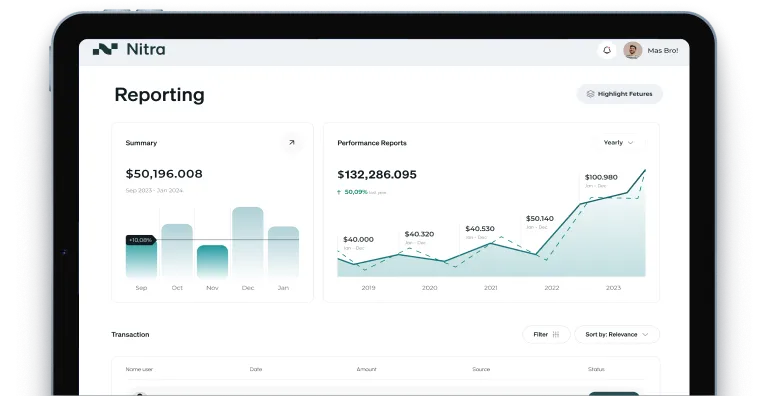Expand the Summary card via arrow icon
The width and height of the screenshot is (767, 396).
pyautogui.click(x=292, y=143)
